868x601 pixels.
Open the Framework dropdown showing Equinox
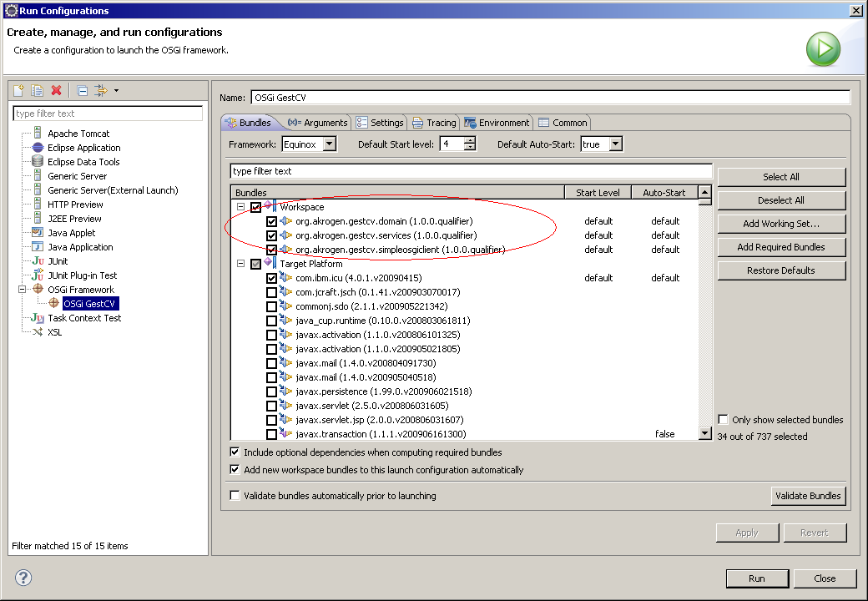pyautogui.click(x=329, y=144)
